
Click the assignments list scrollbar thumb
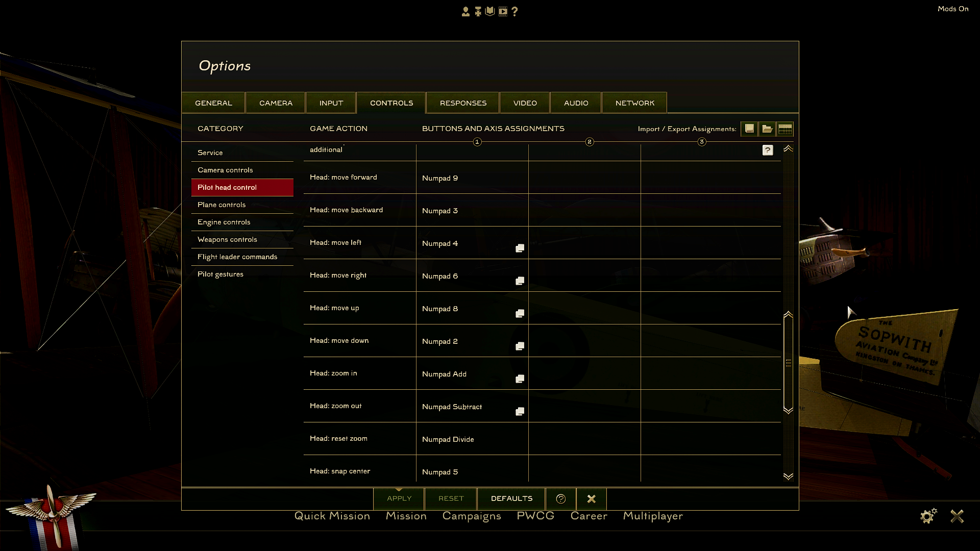tap(788, 362)
